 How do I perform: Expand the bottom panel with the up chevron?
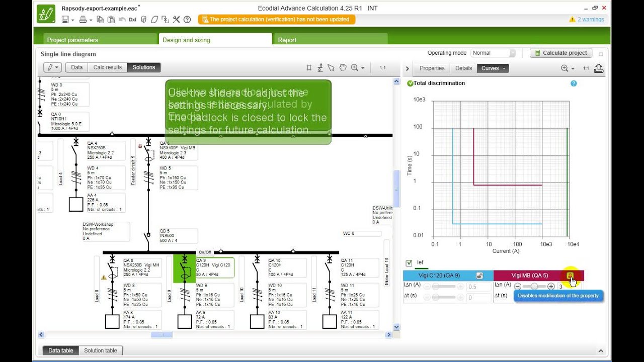600,351
